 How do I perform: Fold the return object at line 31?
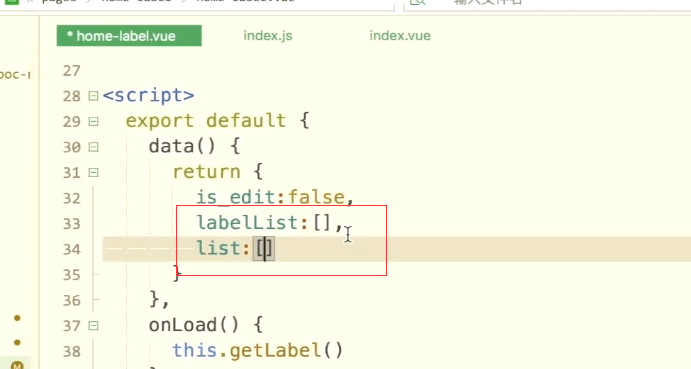pos(93,172)
